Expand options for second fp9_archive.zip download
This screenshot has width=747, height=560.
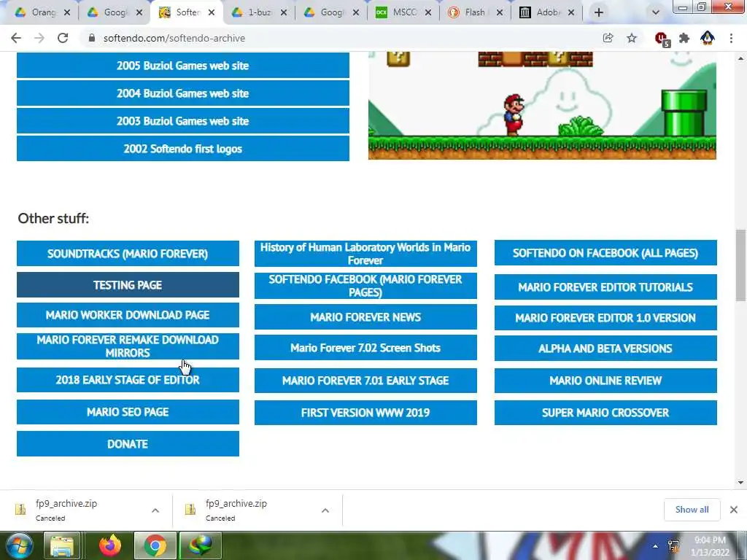click(325, 510)
